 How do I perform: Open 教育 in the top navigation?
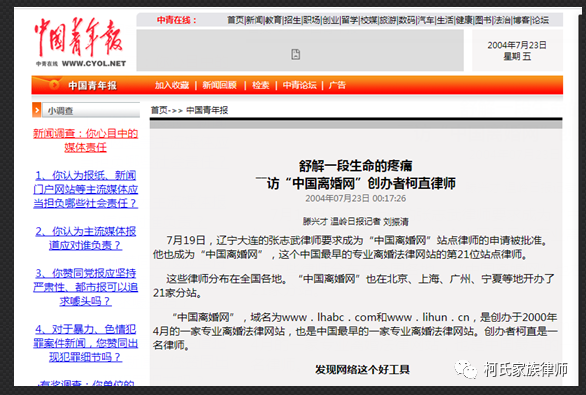coord(274,20)
